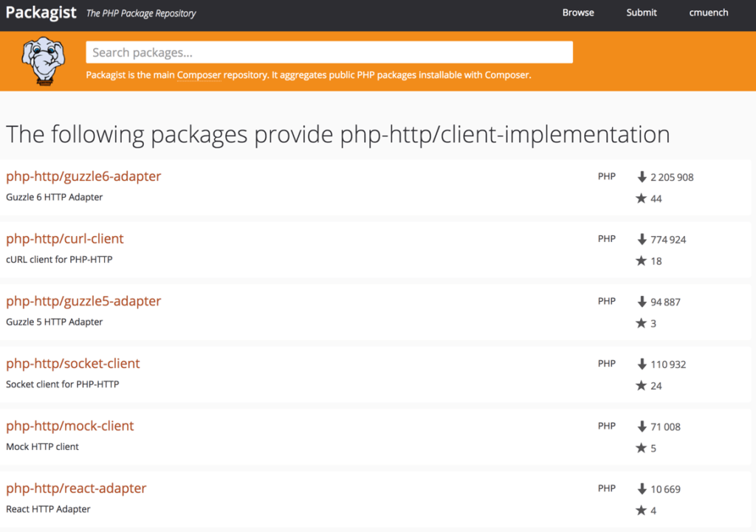756x532 pixels.
Task: Click the search packages input field
Action: click(x=329, y=52)
